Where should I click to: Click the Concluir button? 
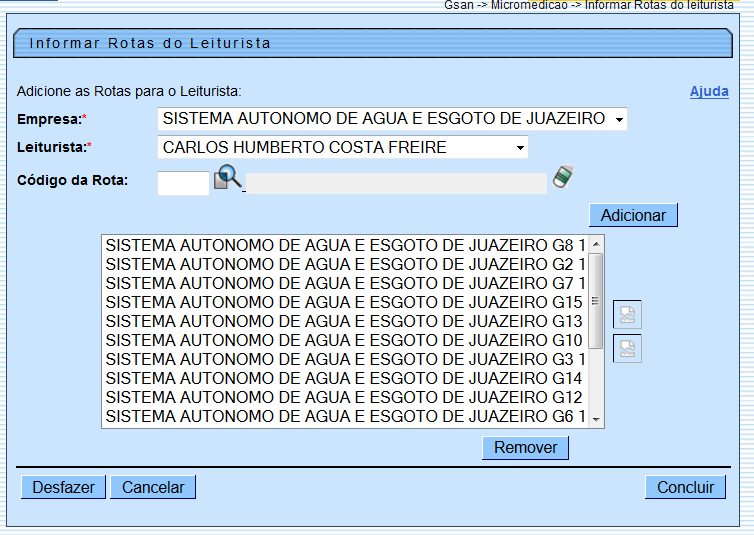[x=685, y=487]
